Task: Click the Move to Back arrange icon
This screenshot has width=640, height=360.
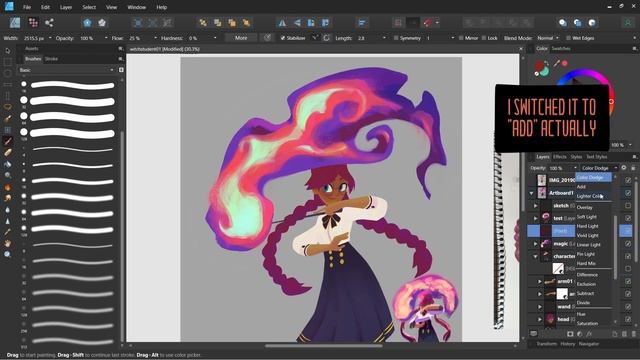Action: [x=203, y=23]
